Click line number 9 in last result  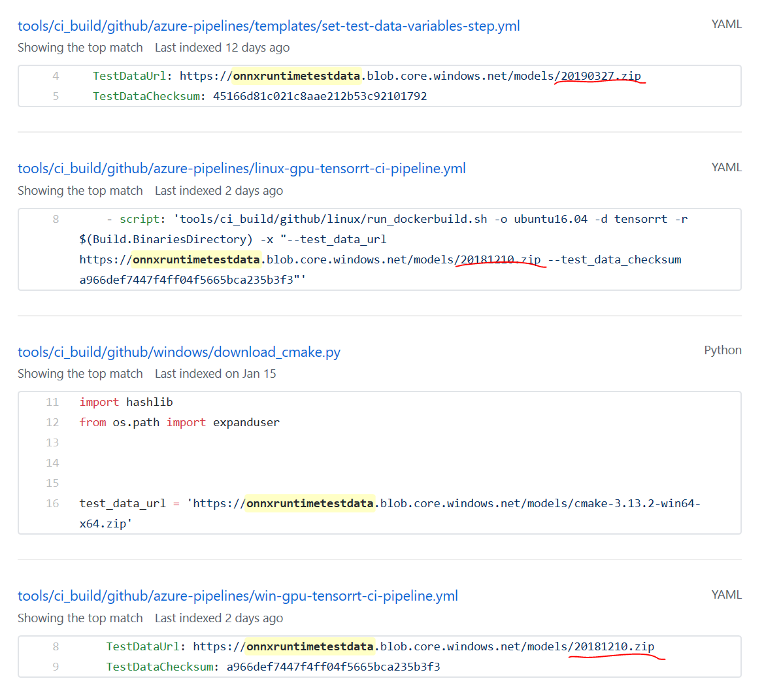(56, 667)
